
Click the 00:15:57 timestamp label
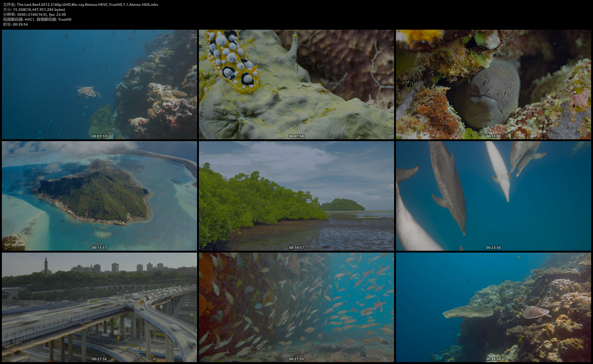click(99, 248)
